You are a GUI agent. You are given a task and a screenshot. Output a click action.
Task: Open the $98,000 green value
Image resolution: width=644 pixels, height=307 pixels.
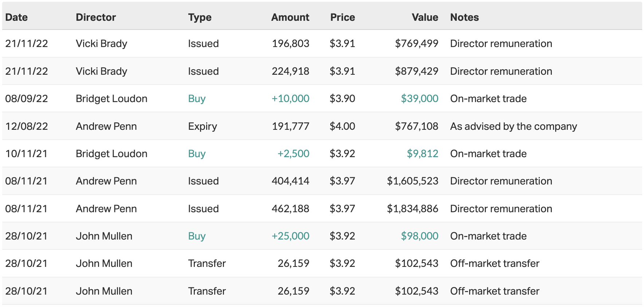(x=419, y=236)
